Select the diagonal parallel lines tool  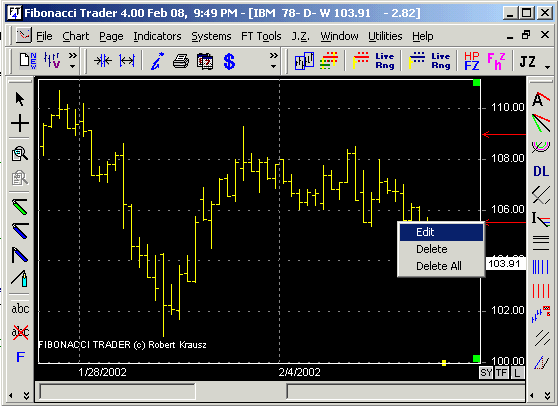(x=542, y=338)
